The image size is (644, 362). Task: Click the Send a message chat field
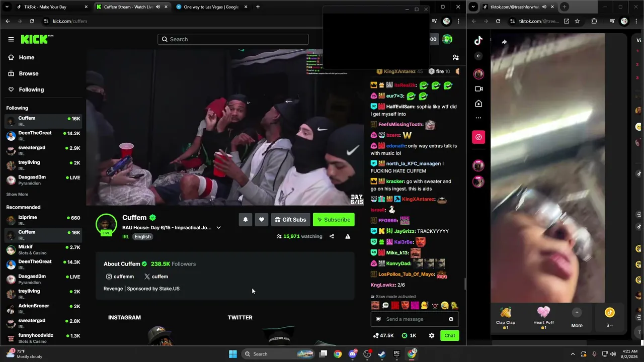coord(415,319)
